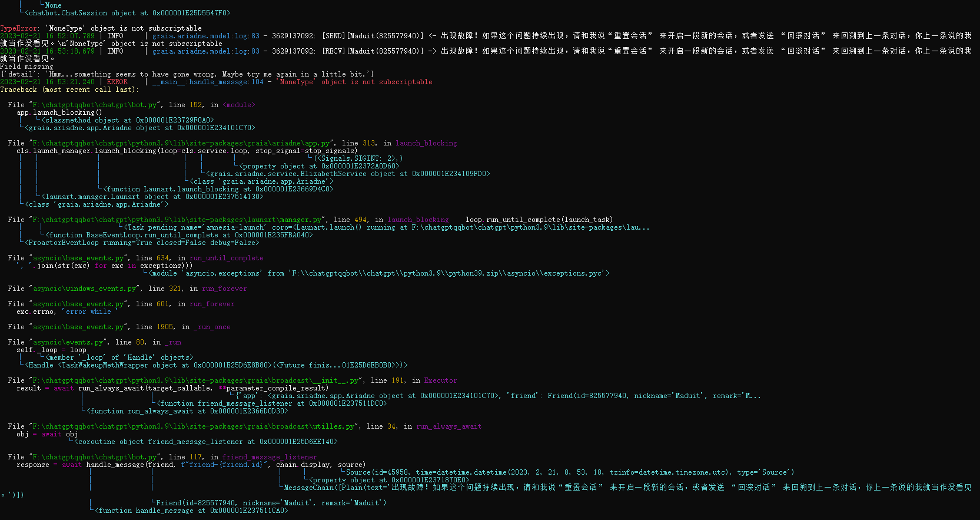980x520 pixels.
Task: Click 'loop.run_until_complete(launch_task)'
Action: coord(539,220)
